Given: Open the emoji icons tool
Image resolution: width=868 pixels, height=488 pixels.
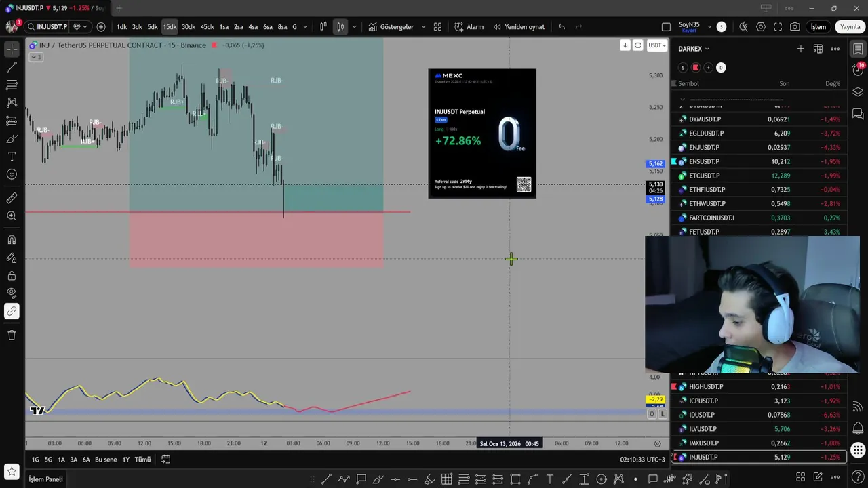Looking at the screenshot, I should pyautogui.click(x=12, y=174).
